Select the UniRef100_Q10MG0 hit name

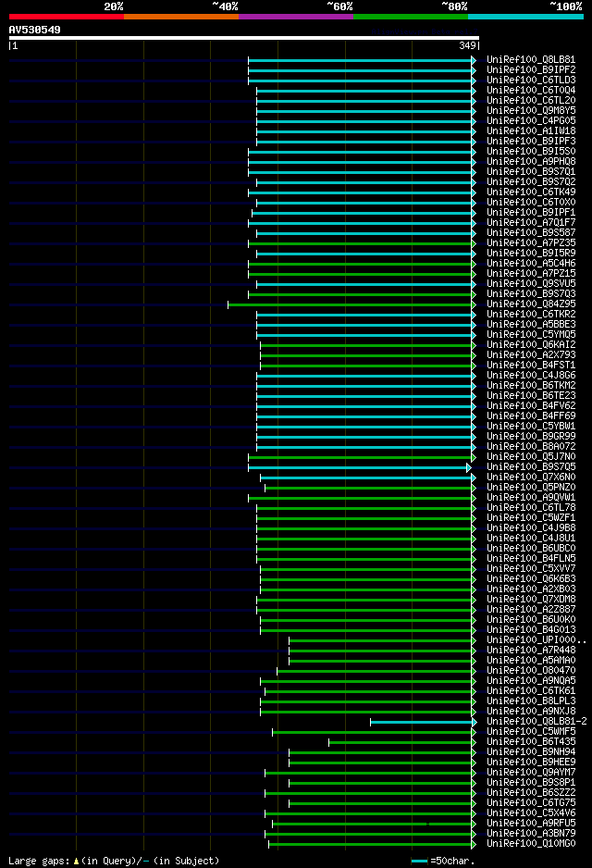point(531,844)
